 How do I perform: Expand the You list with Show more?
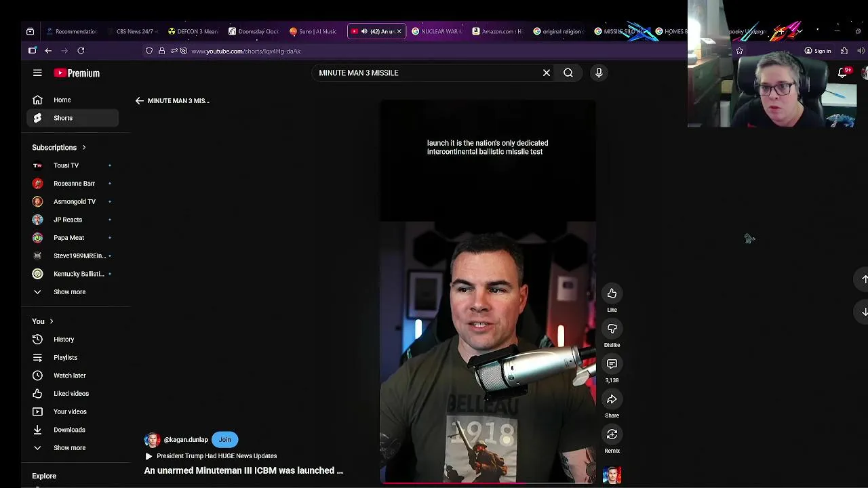tap(73, 448)
